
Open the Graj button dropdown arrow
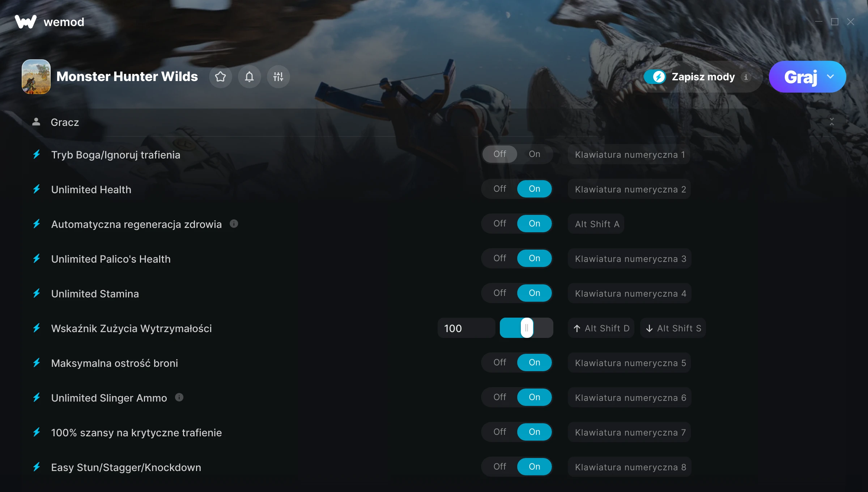coord(830,77)
